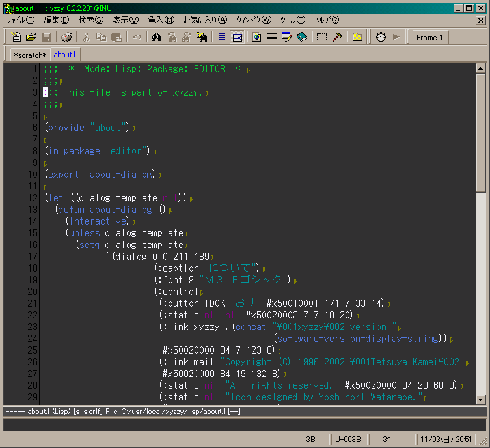Click "All rights reserved." string on line 28
490x448 pixels.
(282, 385)
